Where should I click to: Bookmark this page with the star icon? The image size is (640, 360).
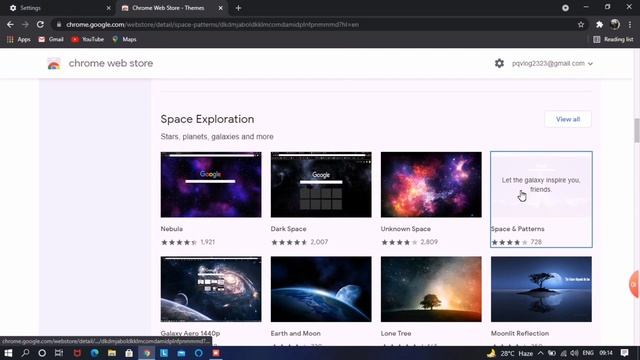[581, 24]
